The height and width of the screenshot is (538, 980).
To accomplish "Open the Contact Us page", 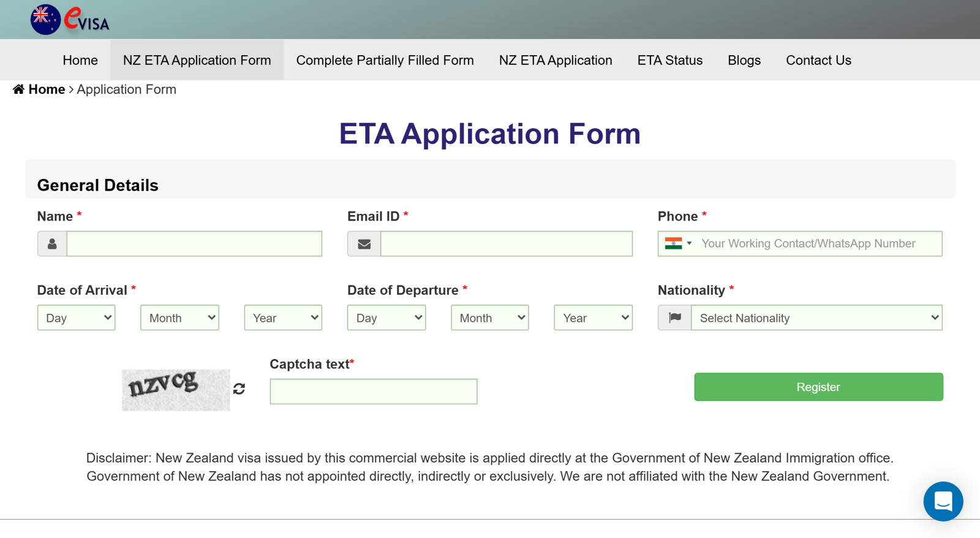I will pyautogui.click(x=818, y=60).
